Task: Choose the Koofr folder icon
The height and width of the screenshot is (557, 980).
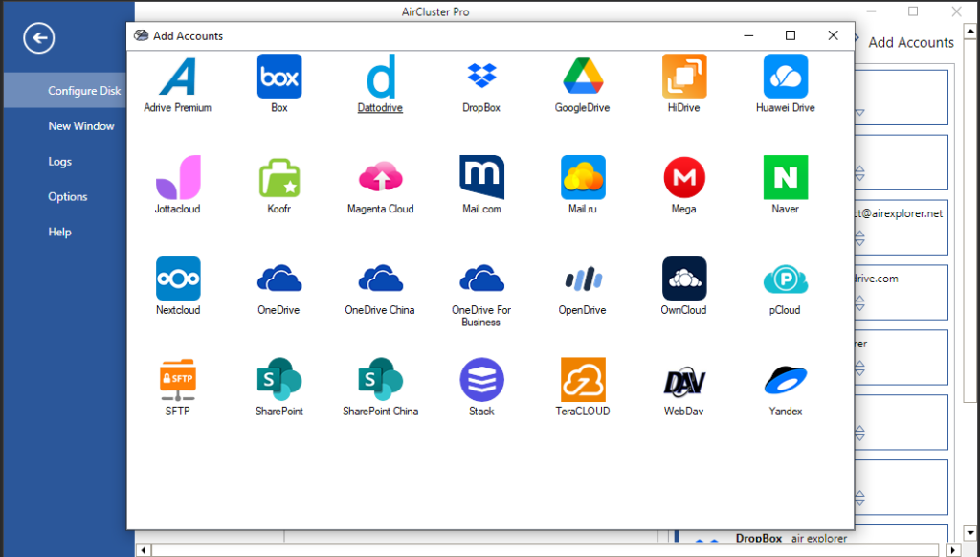Action: coord(279,178)
